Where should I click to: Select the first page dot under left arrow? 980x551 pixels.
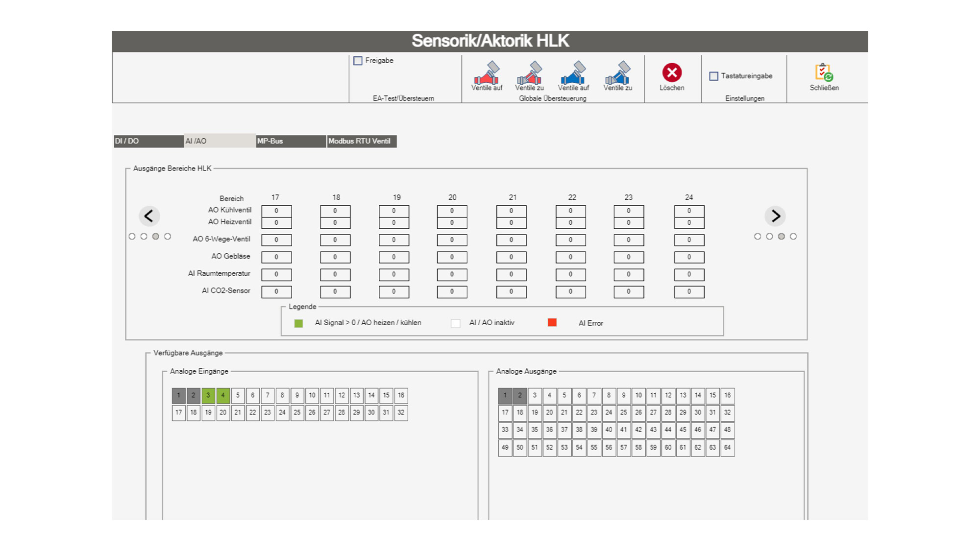click(132, 237)
